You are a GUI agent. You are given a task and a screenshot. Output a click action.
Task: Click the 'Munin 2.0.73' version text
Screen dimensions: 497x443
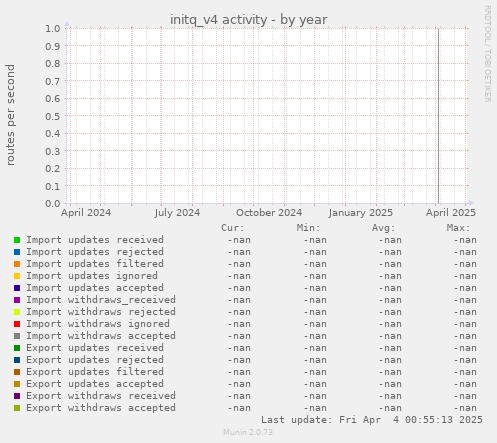tap(248, 432)
